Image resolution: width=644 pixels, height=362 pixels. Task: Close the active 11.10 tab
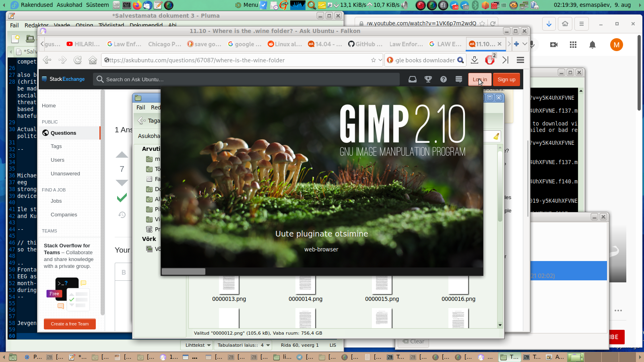click(500, 44)
